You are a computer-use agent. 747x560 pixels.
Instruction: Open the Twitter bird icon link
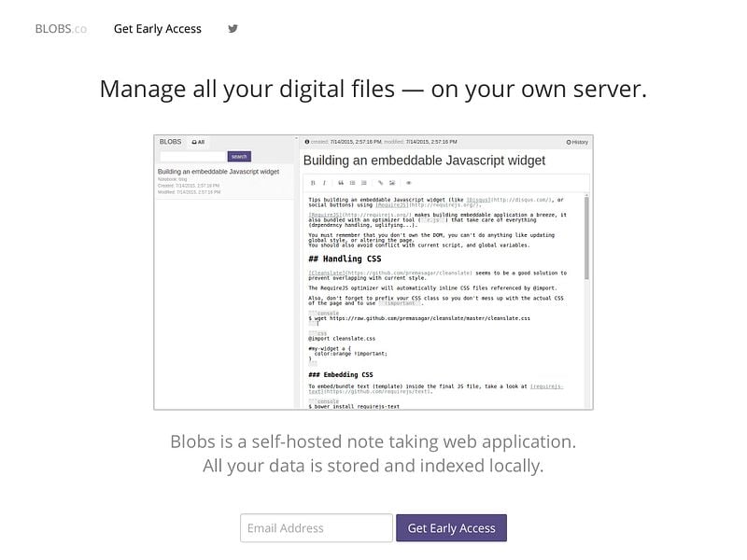(x=233, y=29)
